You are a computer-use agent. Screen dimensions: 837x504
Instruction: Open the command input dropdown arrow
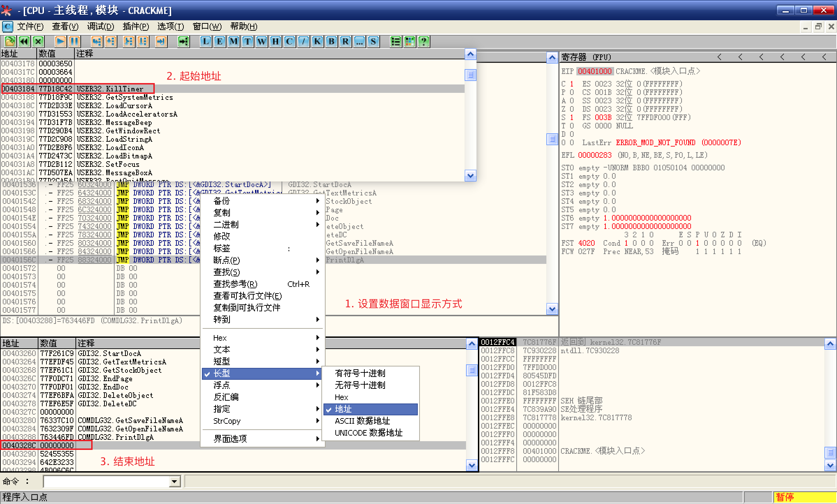tap(174, 482)
